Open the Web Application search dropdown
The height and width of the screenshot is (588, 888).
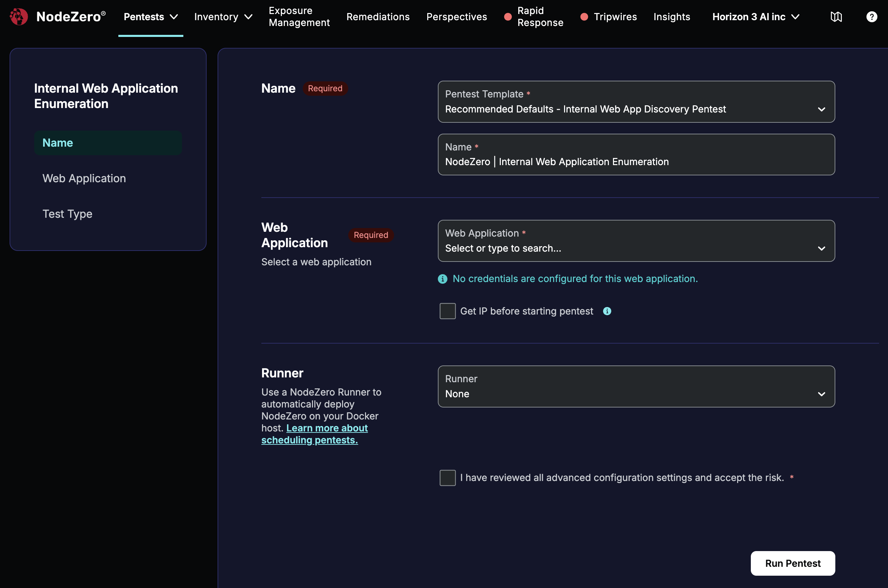tap(636, 241)
